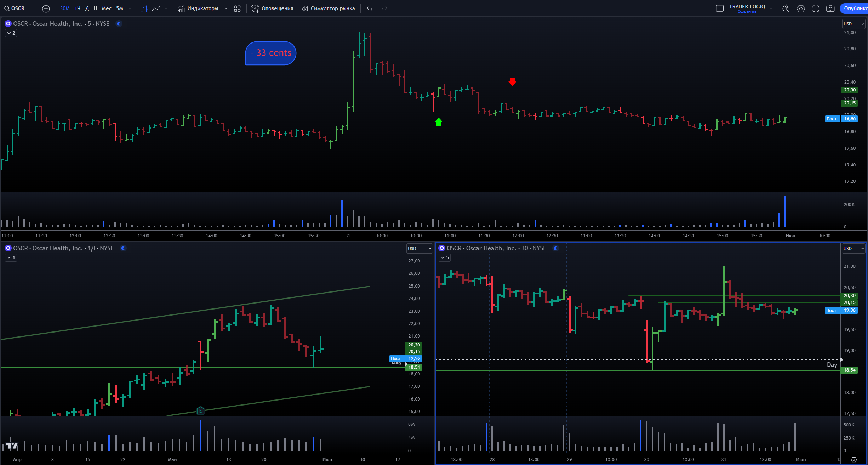The width and height of the screenshot is (868, 465).
Task: Click OSCR logo on 30-minute chart title
Action: coord(442,248)
